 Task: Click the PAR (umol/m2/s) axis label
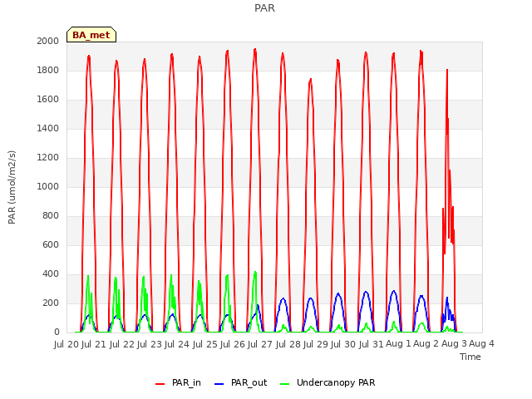pos(12,187)
